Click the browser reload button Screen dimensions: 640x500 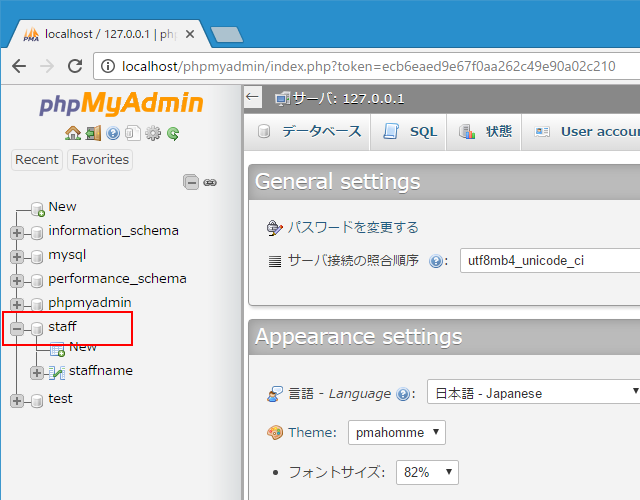(x=75, y=66)
